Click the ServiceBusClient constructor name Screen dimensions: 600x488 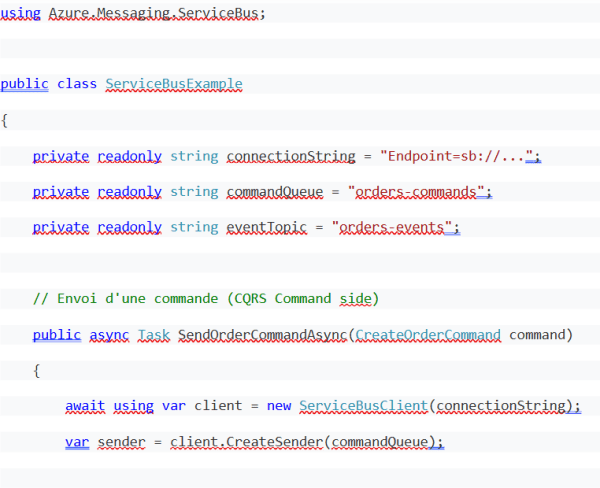363,406
